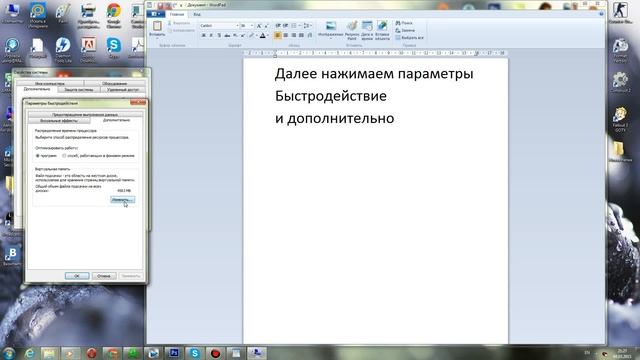Image resolution: width=640 pixels, height=360 pixels.
Task: Click OK in the performance dialog
Action: [x=77, y=276]
